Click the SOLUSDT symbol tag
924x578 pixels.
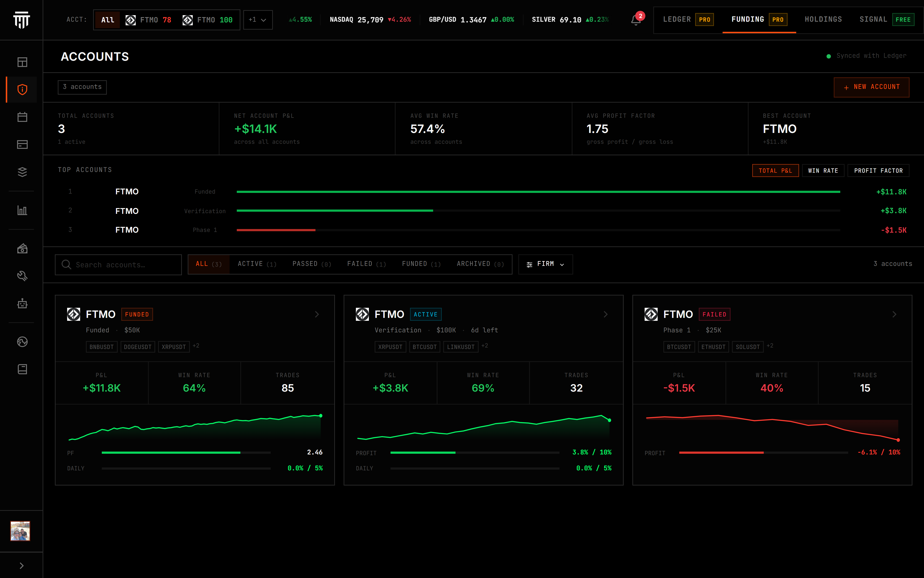click(748, 347)
